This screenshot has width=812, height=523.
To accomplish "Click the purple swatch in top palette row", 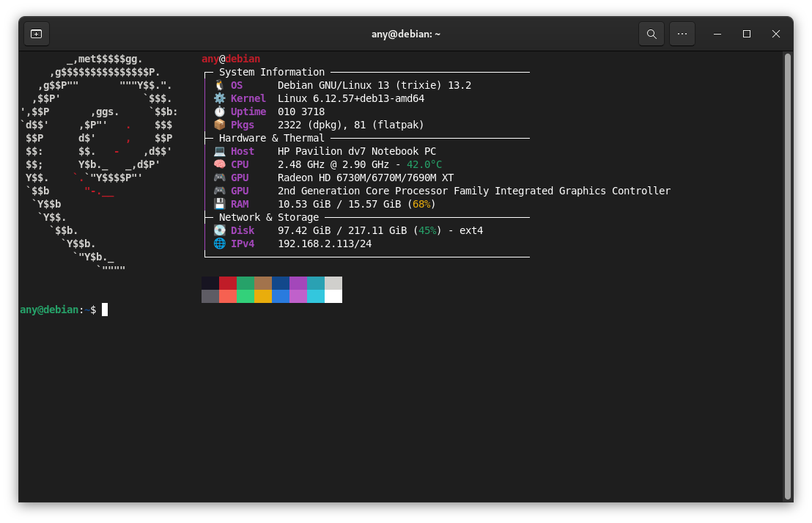I will (x=298, y=283).
